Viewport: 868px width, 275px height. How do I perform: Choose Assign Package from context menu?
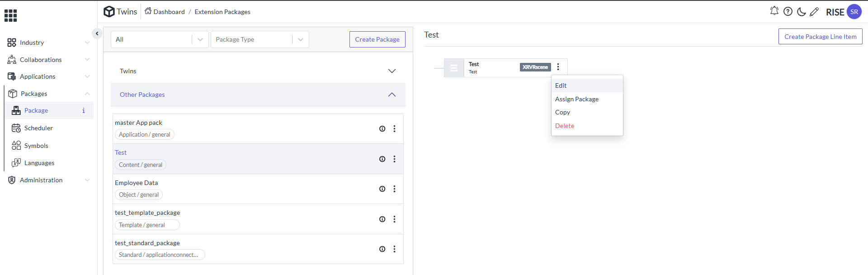point(587,99)
